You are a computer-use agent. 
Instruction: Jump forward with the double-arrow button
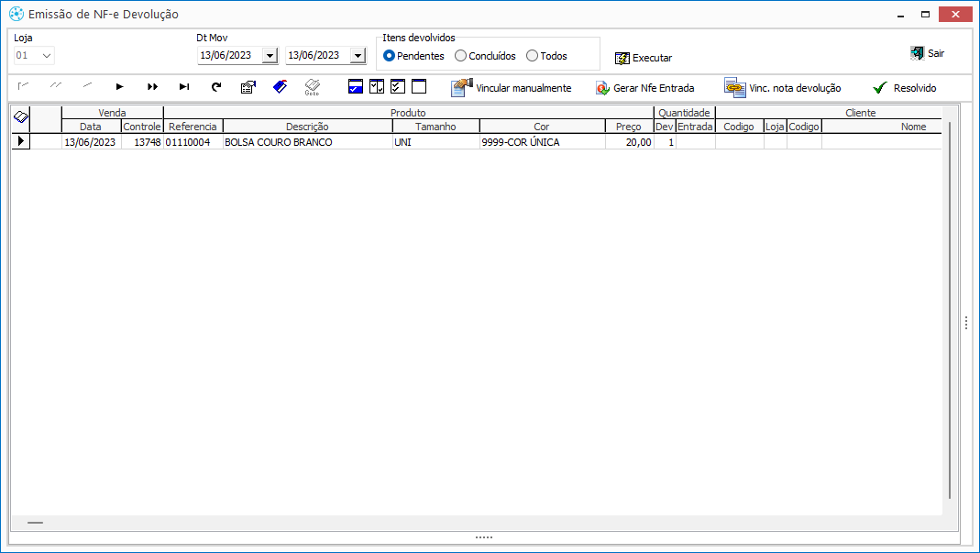click(x=152, y=87)
